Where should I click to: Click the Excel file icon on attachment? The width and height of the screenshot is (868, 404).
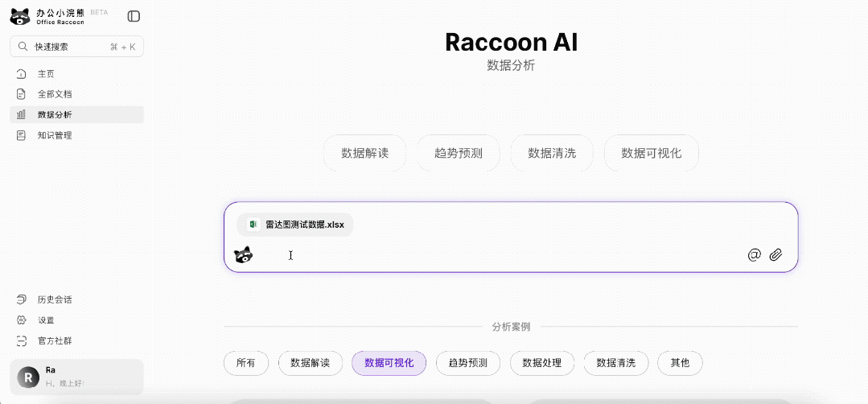coord(253,225)
